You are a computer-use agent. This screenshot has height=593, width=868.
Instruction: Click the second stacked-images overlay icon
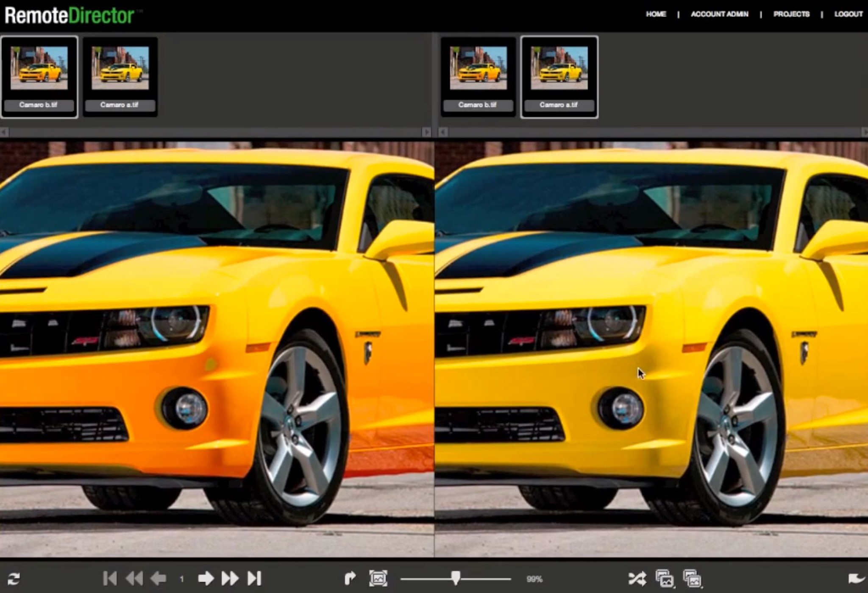pos(692,579)
